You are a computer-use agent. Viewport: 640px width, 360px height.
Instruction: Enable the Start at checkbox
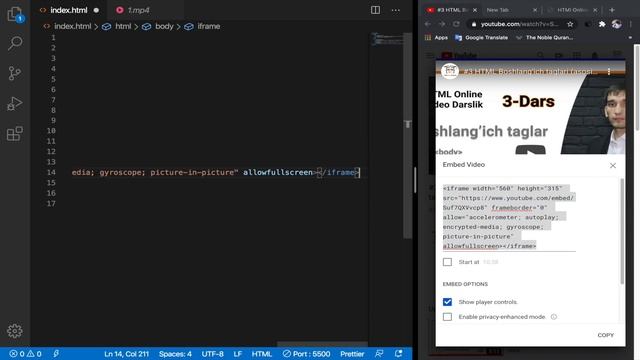[447, 262]
